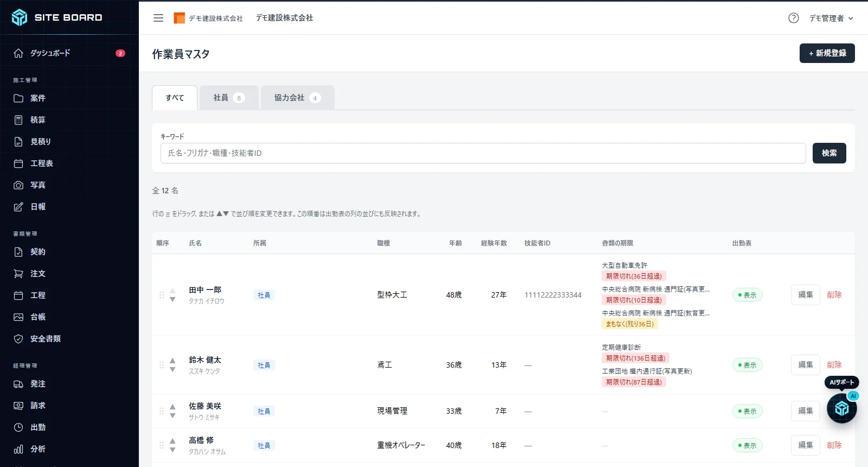
Task: Switch to the 協力会社 tab
Action: tap(297, 98)
